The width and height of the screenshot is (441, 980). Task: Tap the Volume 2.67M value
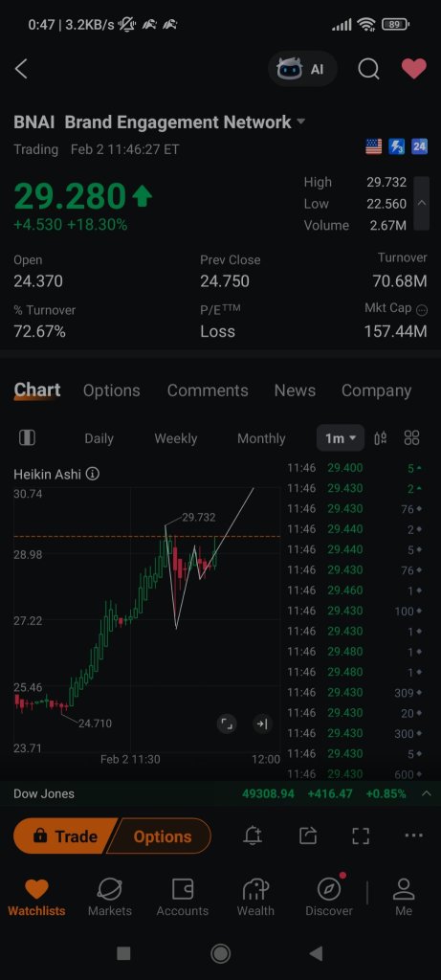(387, 225)
